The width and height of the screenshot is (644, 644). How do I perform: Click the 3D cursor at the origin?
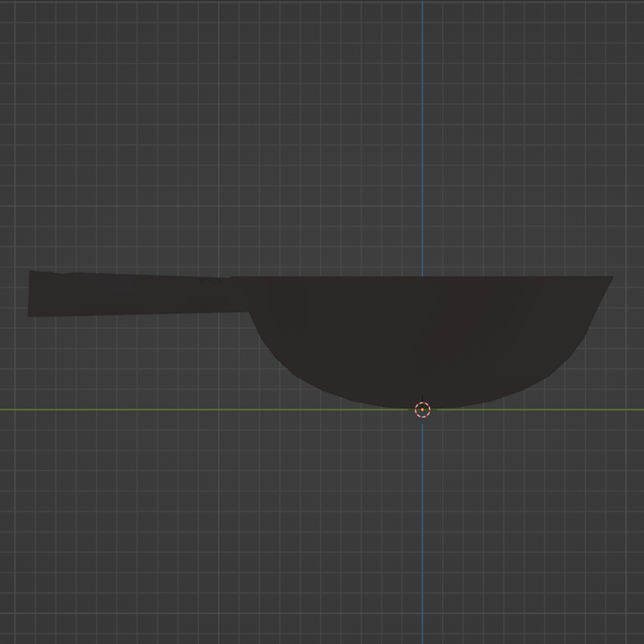[422, 409]
